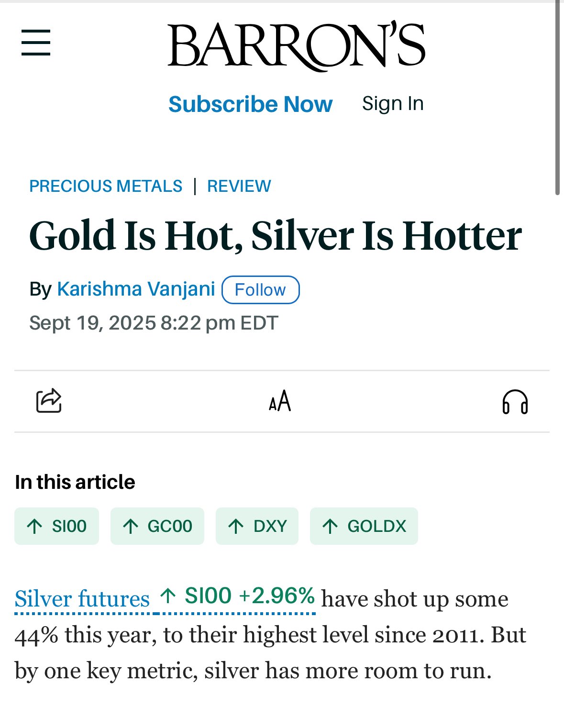Screen dimensions: 564x728
Task: Open the Precious Metals section
Action: [x=106, y=186]
